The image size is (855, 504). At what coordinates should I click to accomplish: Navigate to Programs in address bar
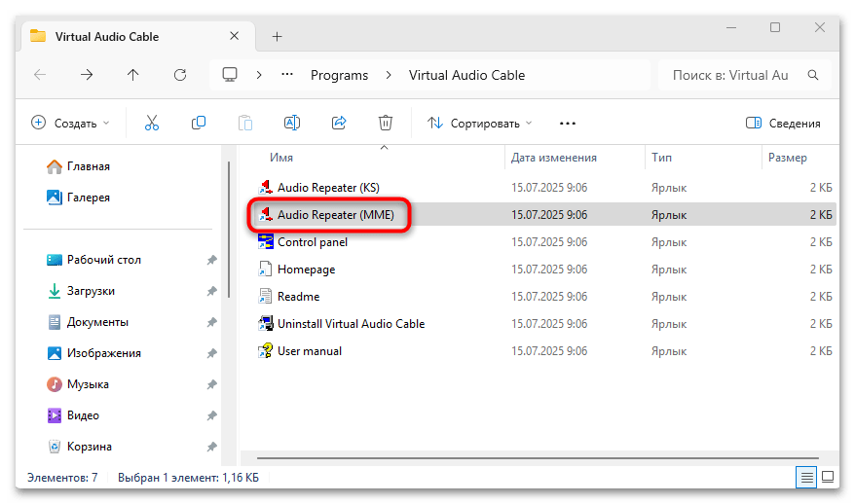(x=339, y=75)
